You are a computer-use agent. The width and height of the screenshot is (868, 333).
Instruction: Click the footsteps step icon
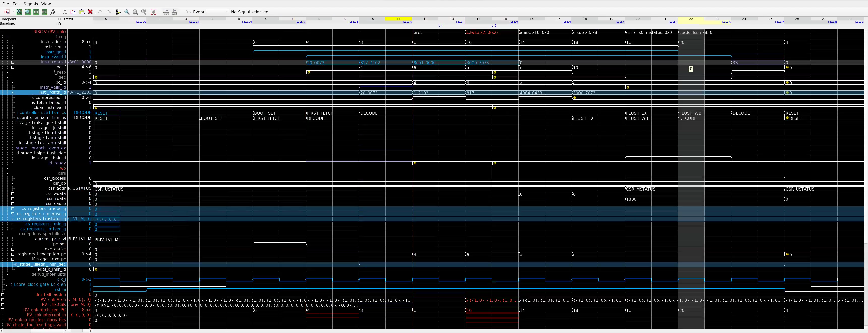point(53,12)
